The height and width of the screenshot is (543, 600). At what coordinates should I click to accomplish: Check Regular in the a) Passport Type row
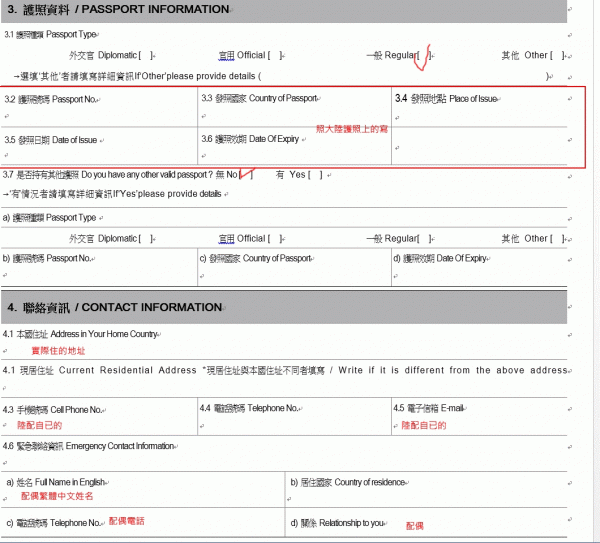tap(424, 238)
